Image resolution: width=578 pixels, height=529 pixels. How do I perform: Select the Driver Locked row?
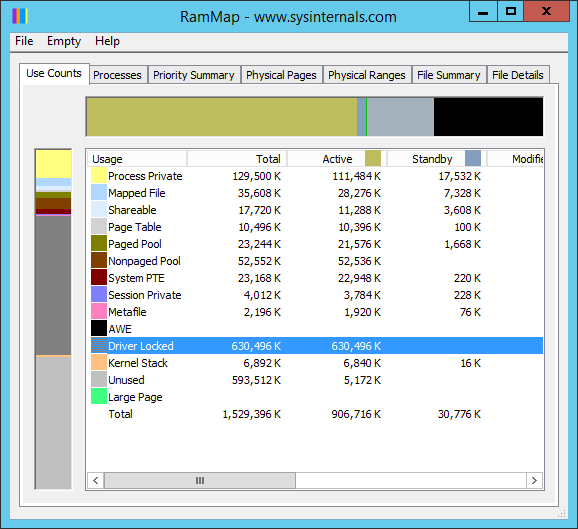click(315, 346)
